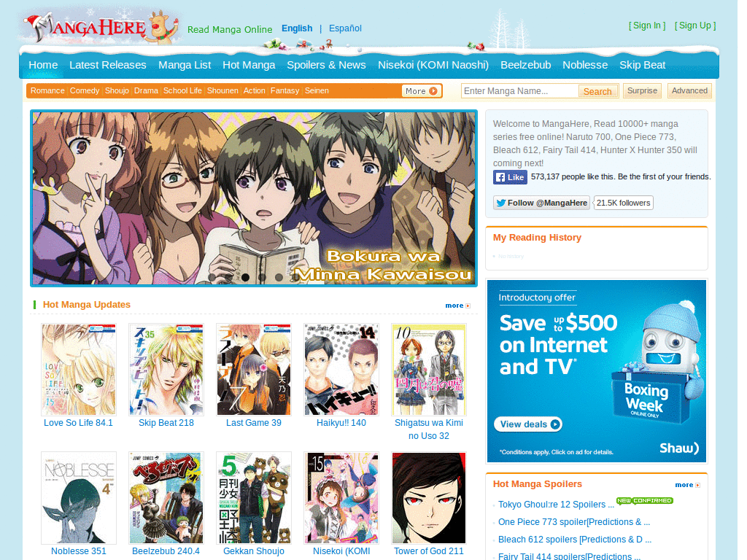Filter by Comedy genre
This screenshot has width=747, height=560.
85,91
